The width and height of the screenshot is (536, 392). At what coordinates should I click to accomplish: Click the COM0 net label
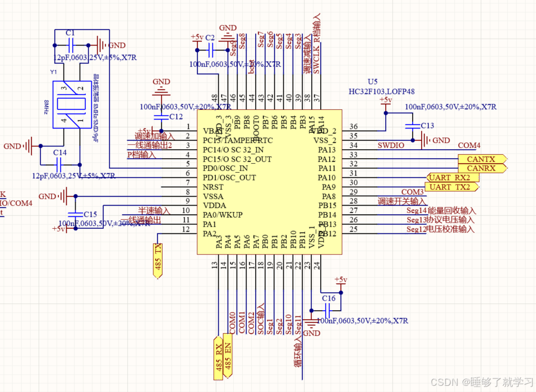[x=232, y=323]
